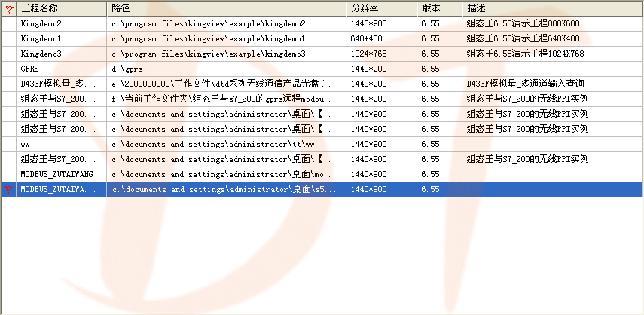644x315 pixels.
Task: Click version 6.55 in ww row
Action: (430, 144)
